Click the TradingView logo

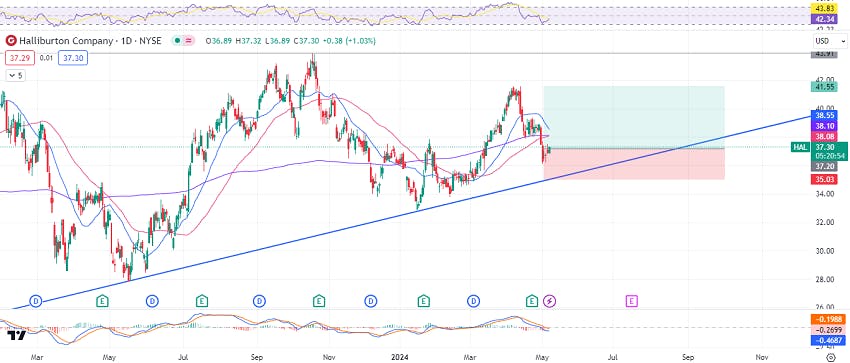tap(17, 336)
